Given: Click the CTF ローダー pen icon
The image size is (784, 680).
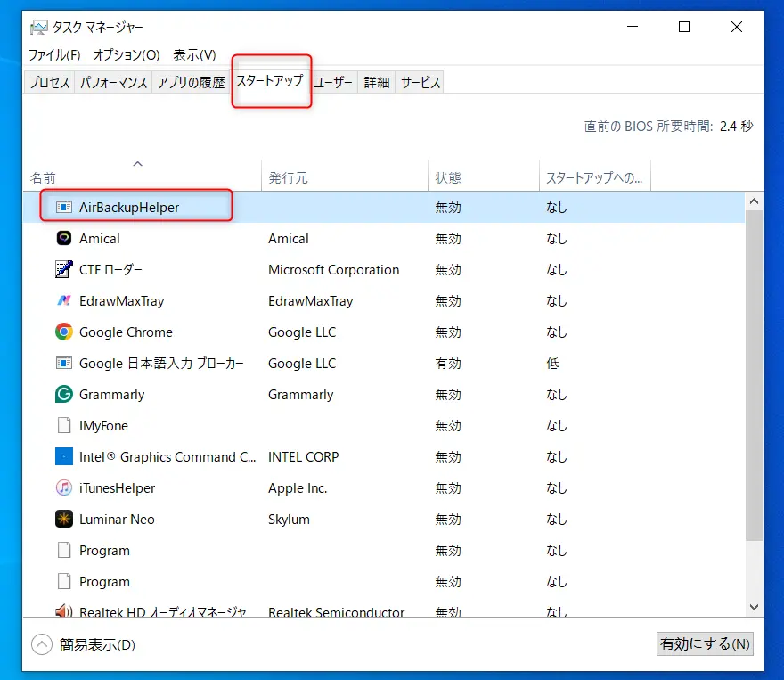Looking at the screenshot, I should [x=64, y=269].
